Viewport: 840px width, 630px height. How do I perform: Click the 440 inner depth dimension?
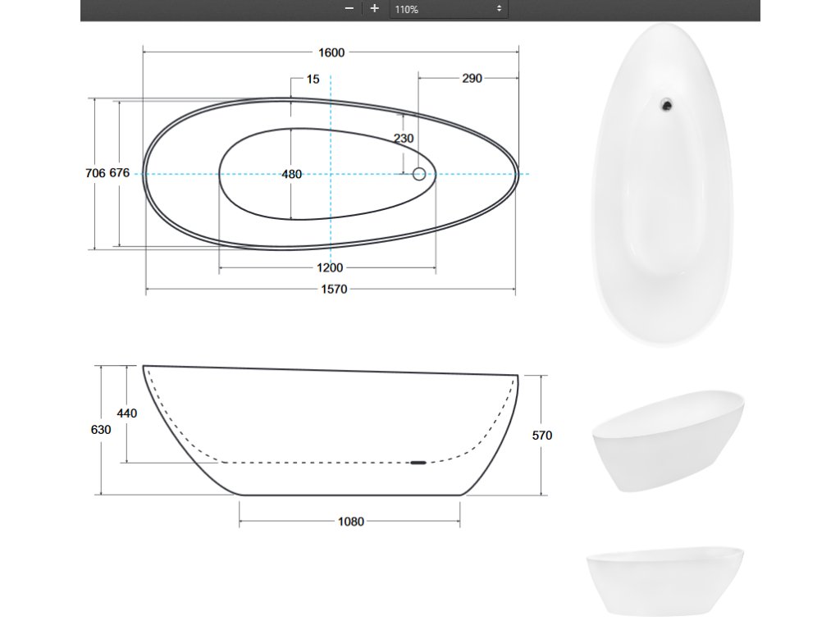click(127, 413)
